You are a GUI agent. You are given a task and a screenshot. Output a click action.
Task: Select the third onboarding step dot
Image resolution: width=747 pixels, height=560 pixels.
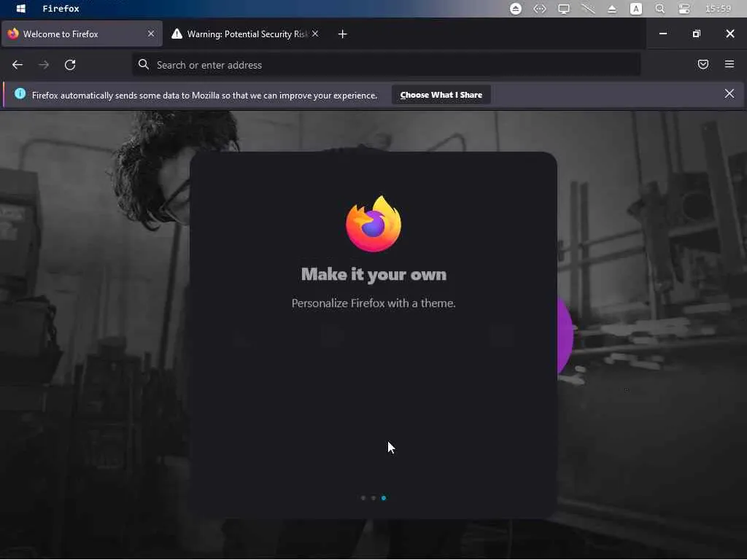pyautogui.click(x=384, y=498)
